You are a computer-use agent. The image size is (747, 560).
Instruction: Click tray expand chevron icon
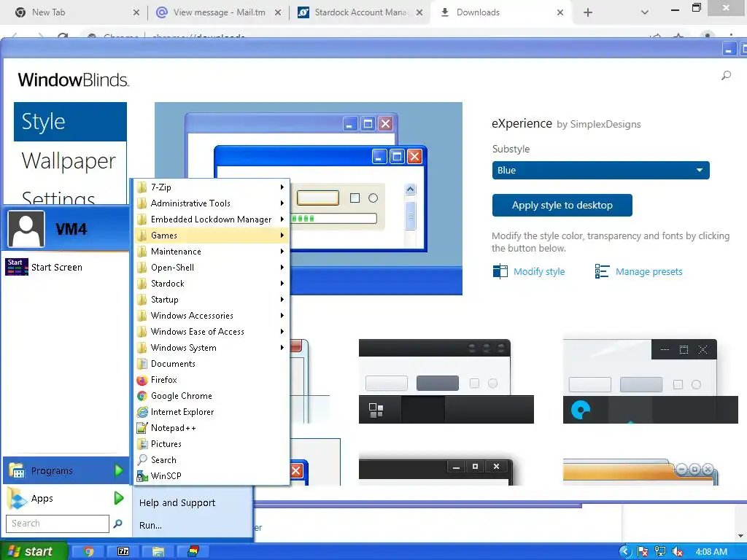pos(625,552)
